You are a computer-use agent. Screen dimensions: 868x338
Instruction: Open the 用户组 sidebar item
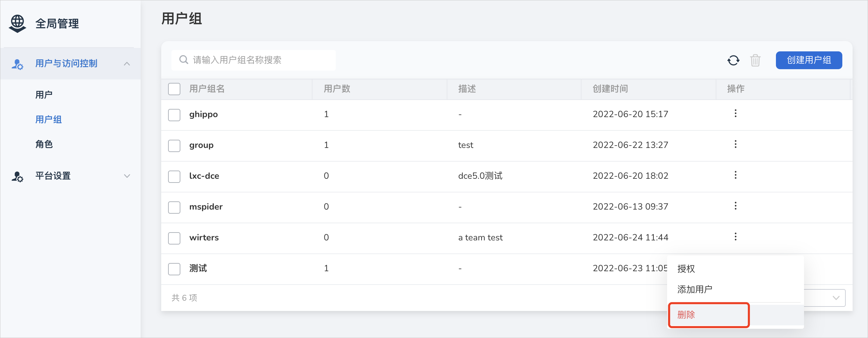tap(49, 120)
